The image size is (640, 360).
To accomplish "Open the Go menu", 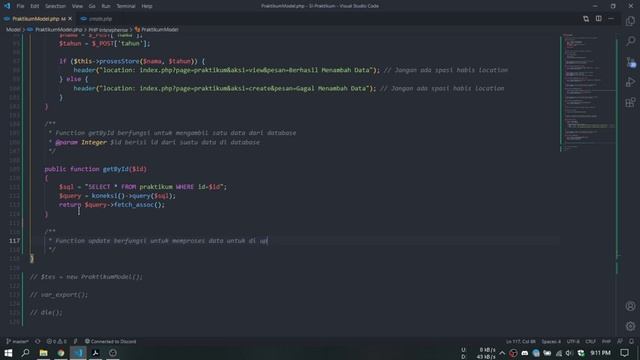I will coord(92,6).
